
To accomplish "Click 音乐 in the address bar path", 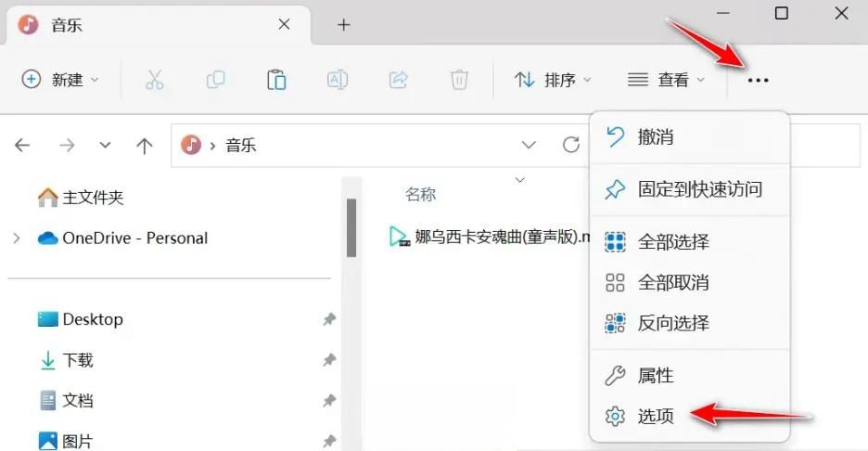I will pos(241,145).
